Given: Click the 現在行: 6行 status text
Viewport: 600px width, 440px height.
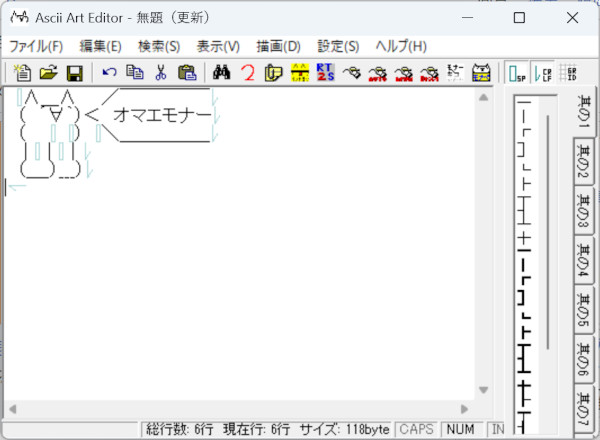Looking at the screenshot, I should (x=256, y=429).
